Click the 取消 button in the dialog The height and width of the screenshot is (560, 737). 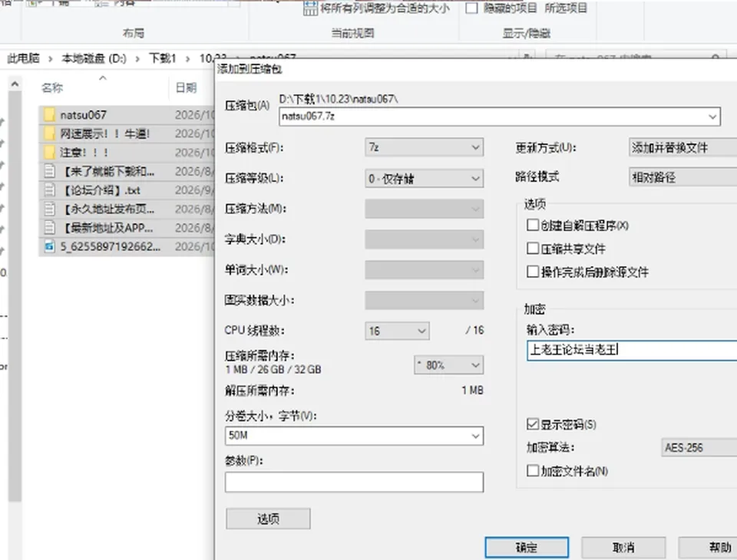point(623,547)
